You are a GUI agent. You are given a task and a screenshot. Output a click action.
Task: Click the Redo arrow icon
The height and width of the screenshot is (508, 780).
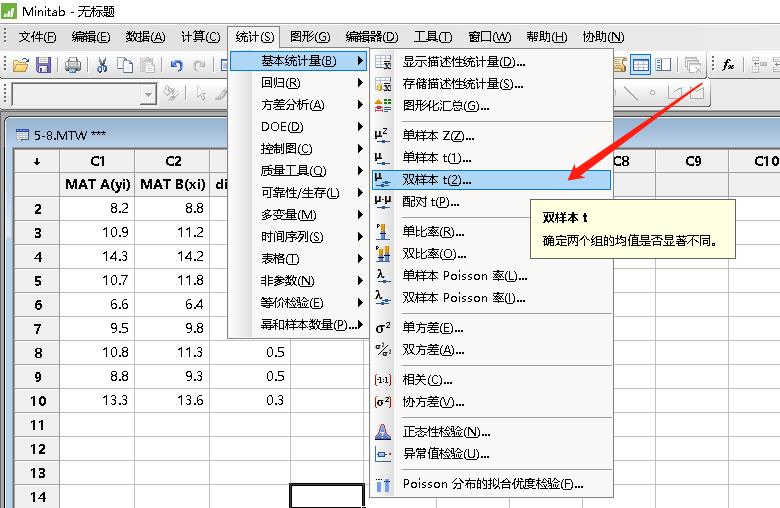(x=199, y=65)
